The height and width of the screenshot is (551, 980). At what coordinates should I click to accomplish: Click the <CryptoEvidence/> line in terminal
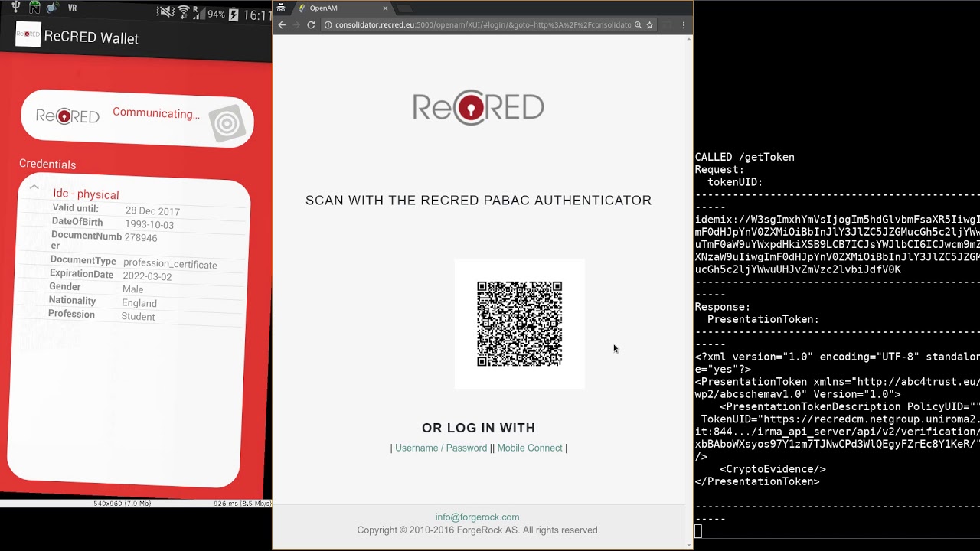pos(773,469)
